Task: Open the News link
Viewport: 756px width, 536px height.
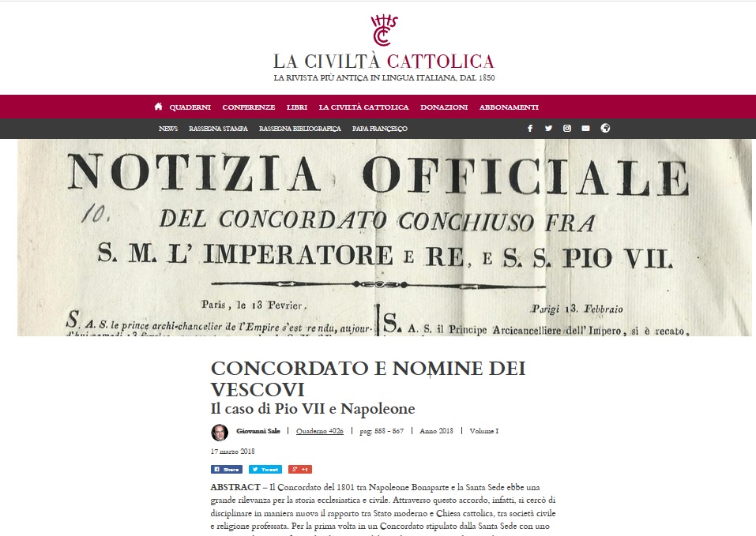Action: point(167,129)
